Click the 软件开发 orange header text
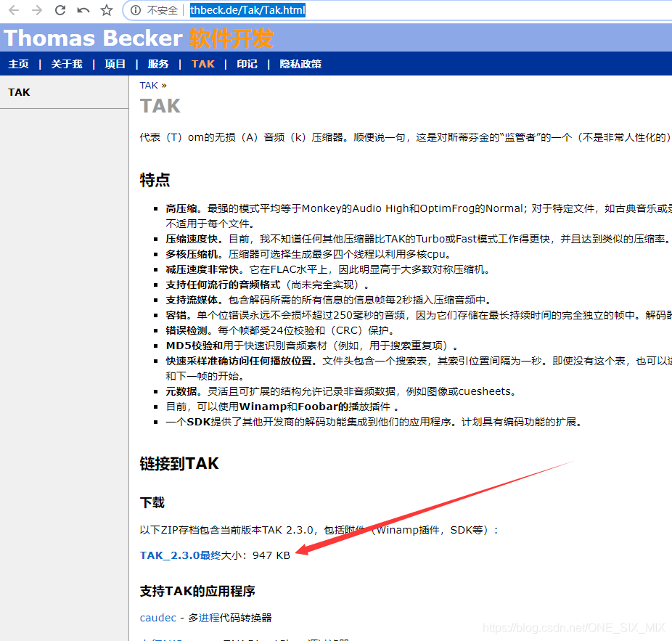 pyautogui.click(x=231, y=38)
